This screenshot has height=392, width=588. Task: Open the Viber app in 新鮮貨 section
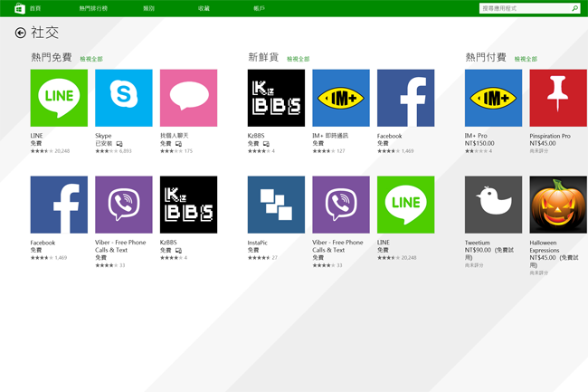pyautogui.click(x=341, y=205)
